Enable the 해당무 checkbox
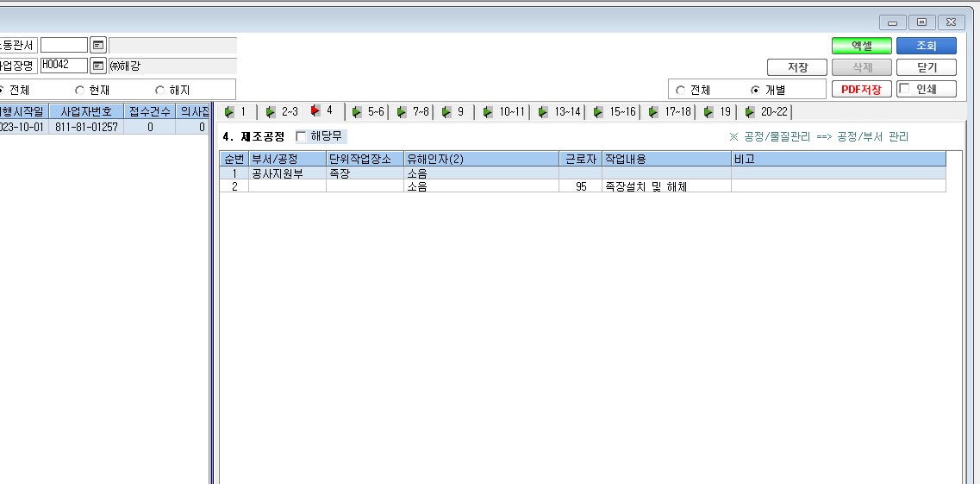This screenshot has height=484, width=980. click(x=302, y=136)
